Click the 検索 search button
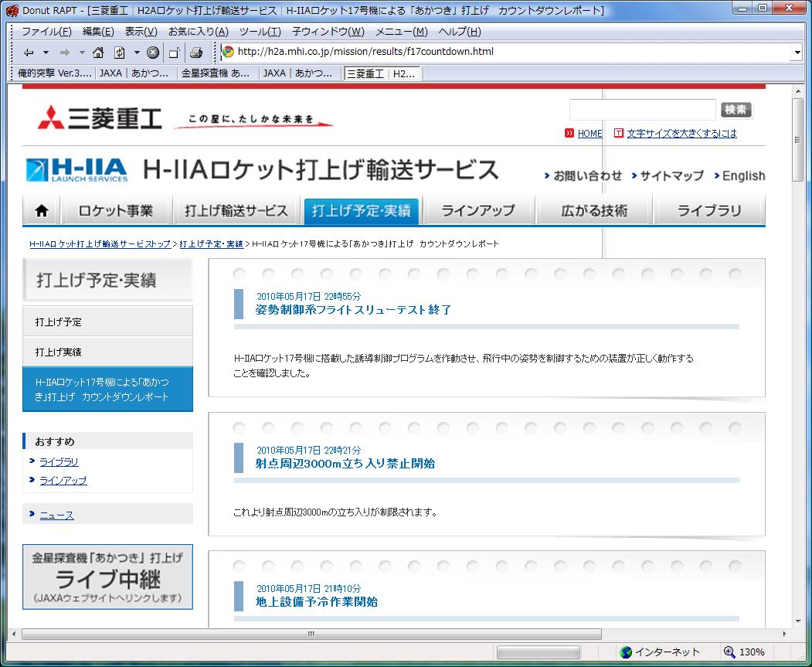Screen dimensions: 812x667 (x=736, y=109)
